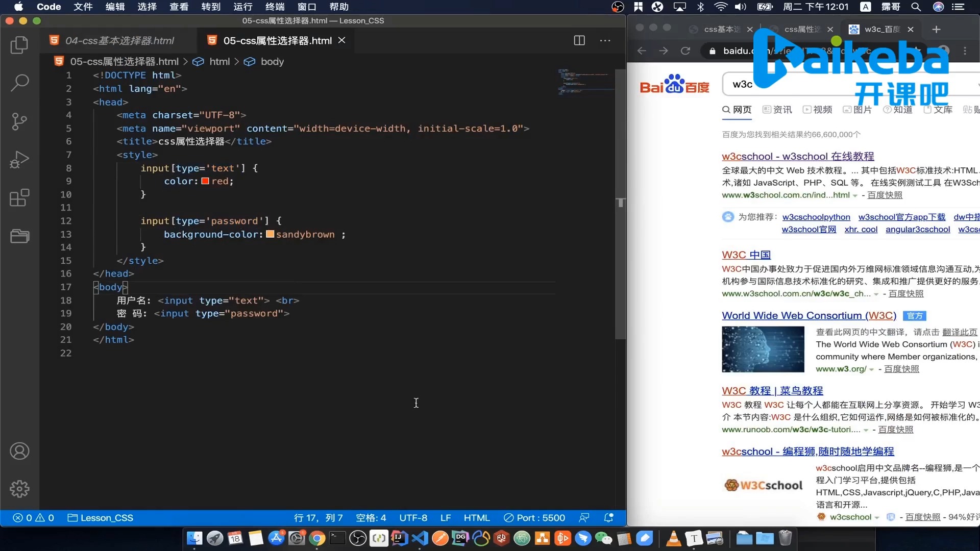Viewport: 980px width, 551px height.
Task: Click the Baidu search input containing w3c
Action: pos(850,84)
